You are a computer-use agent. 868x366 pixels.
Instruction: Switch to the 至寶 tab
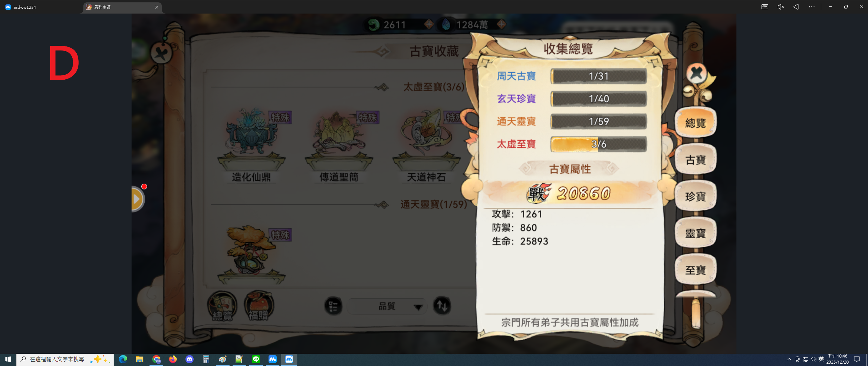(695, 270)
